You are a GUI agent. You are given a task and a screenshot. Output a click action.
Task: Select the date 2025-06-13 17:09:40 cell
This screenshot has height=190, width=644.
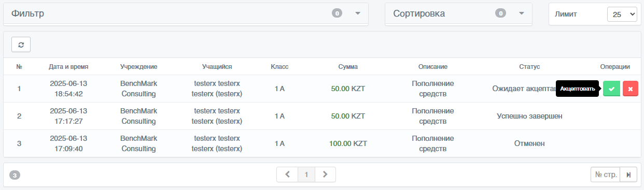point(68,143)
